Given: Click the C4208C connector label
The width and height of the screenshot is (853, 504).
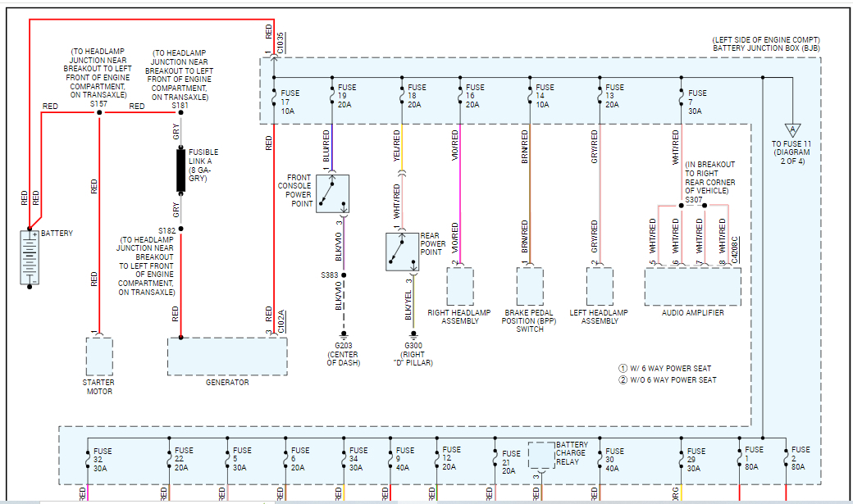Looking at the screenshot, I should tap(734, 250).
